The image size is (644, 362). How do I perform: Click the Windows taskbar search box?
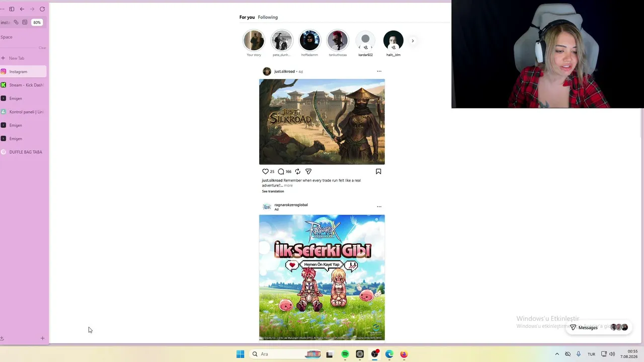click(284, 354)
